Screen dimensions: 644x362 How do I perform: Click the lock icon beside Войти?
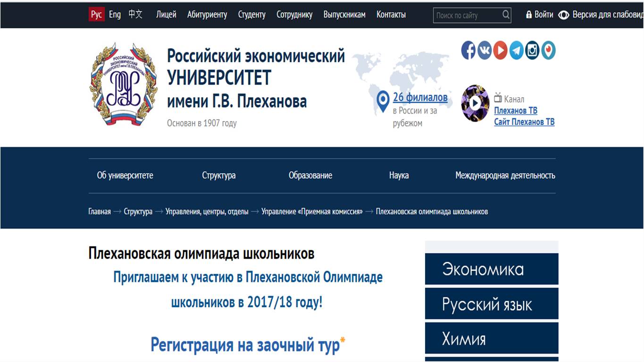pos(529,15)
